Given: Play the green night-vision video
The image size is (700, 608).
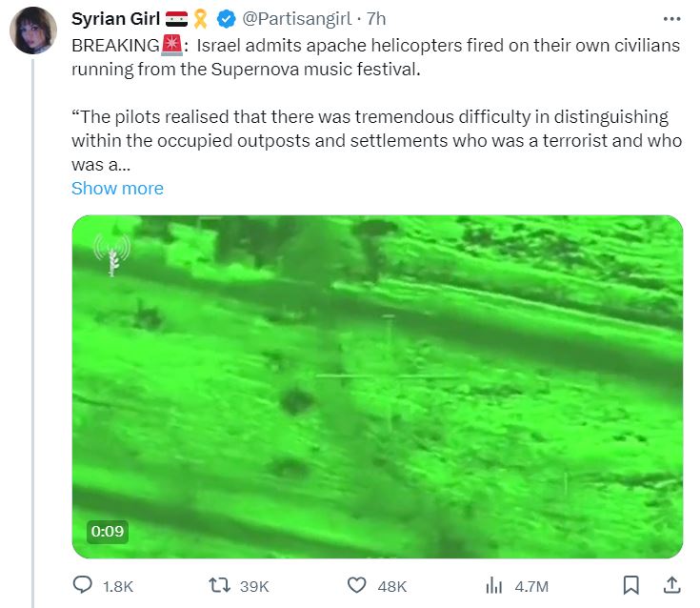Looking at the screenshot, I should point(378,387).
